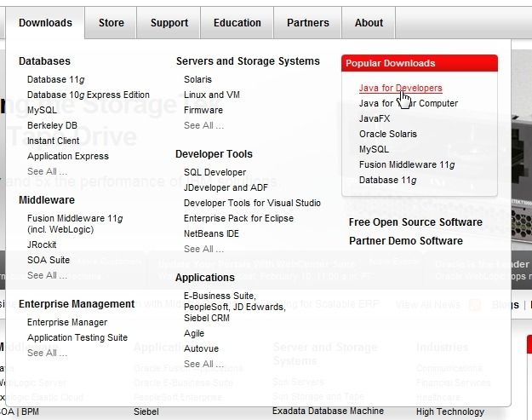Viewport: 532px width, 420px height.
Task: Click the JavaFX popular download
Action: pyautogui.click(x=375, y=118)
